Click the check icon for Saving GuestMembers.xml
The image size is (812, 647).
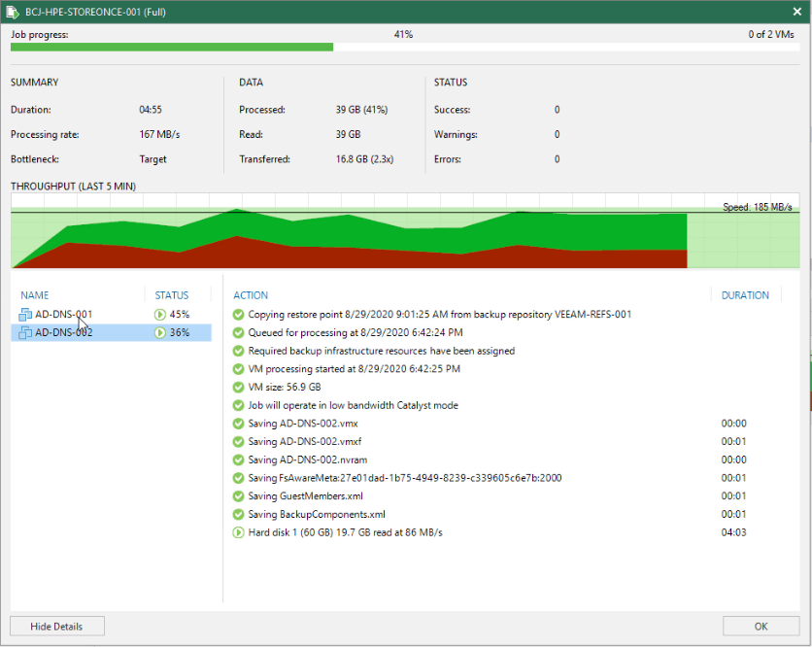pos(238,496)
